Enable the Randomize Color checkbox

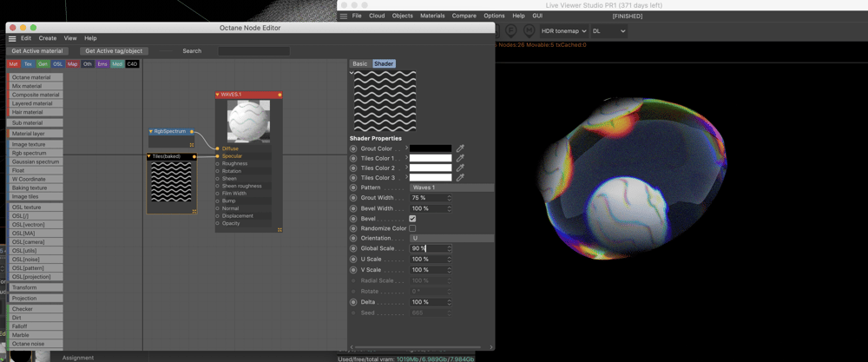click(x=412, y=228)
